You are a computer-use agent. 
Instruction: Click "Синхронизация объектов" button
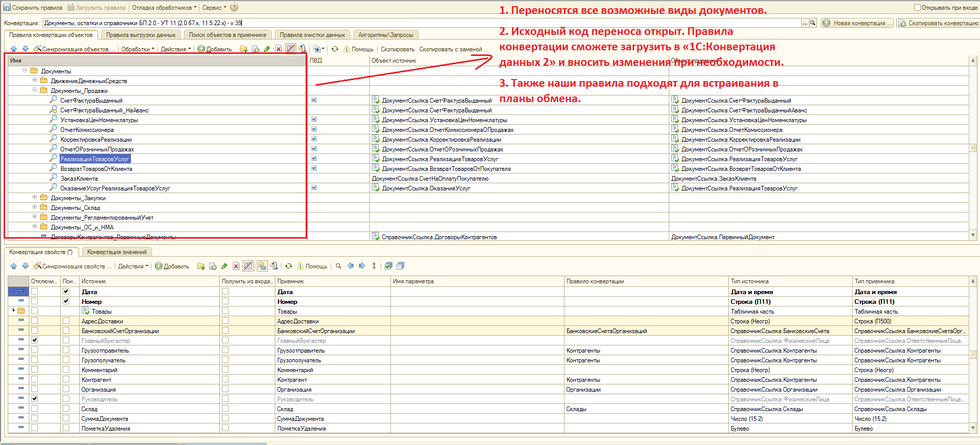(74, 49)
